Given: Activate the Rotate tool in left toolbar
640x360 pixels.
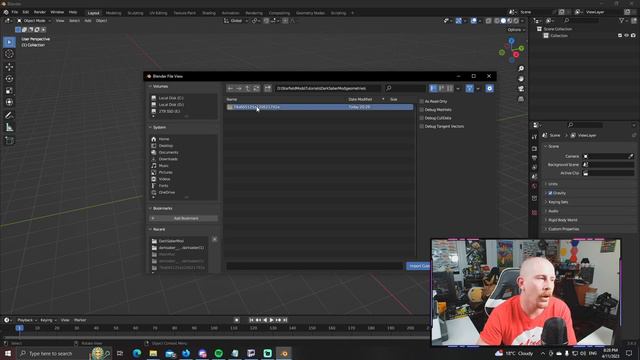Looking at the screenshot, I should point(9,78).
